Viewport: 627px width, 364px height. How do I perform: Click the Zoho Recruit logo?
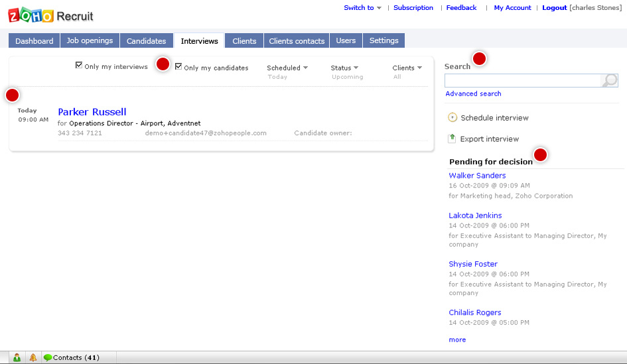pyautogui.click(x=50, y=16)
